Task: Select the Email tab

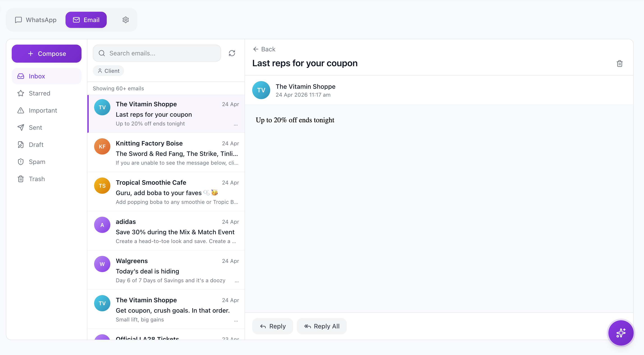Action: click(x=86, y=20)
